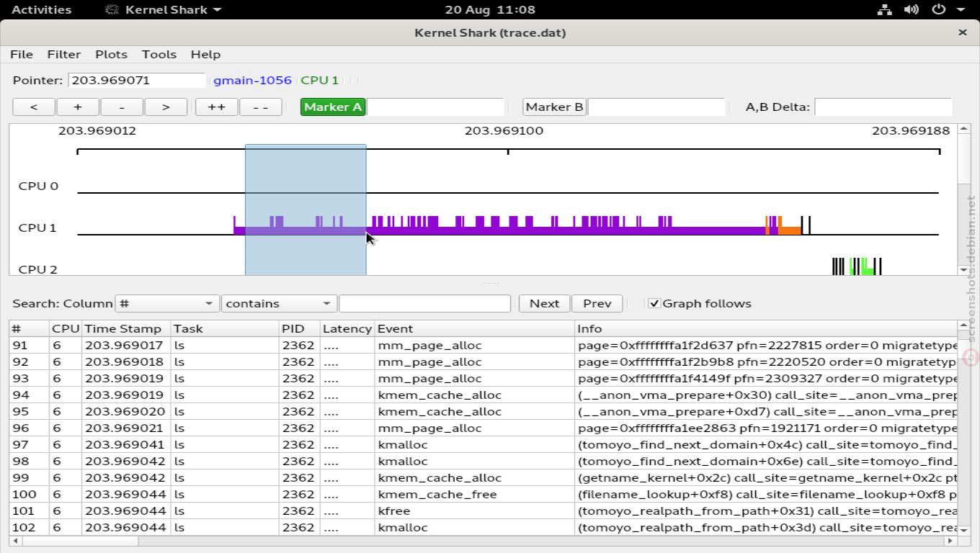Click the CPU column header

tap(66, 328)
